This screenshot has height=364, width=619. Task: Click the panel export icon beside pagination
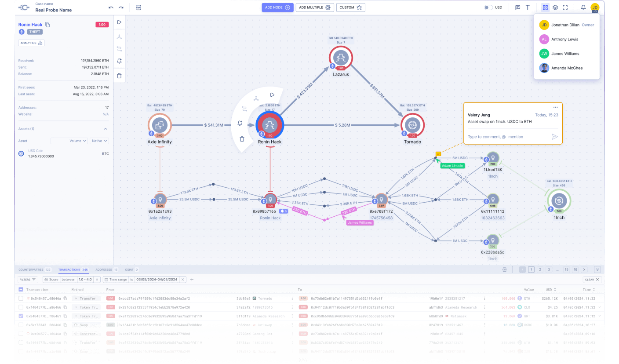click(505, 269)
